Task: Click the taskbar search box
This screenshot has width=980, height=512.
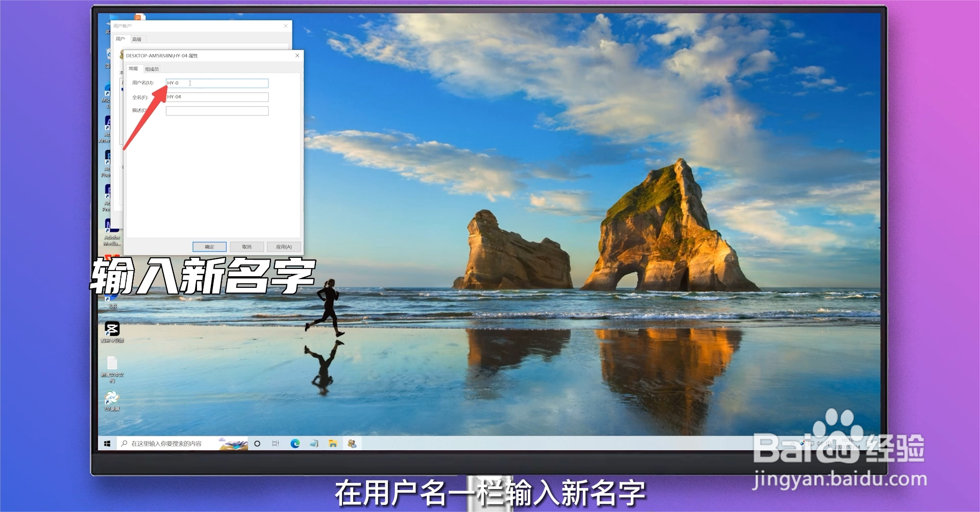Action: pyautogui.click(x=182, y=444)
